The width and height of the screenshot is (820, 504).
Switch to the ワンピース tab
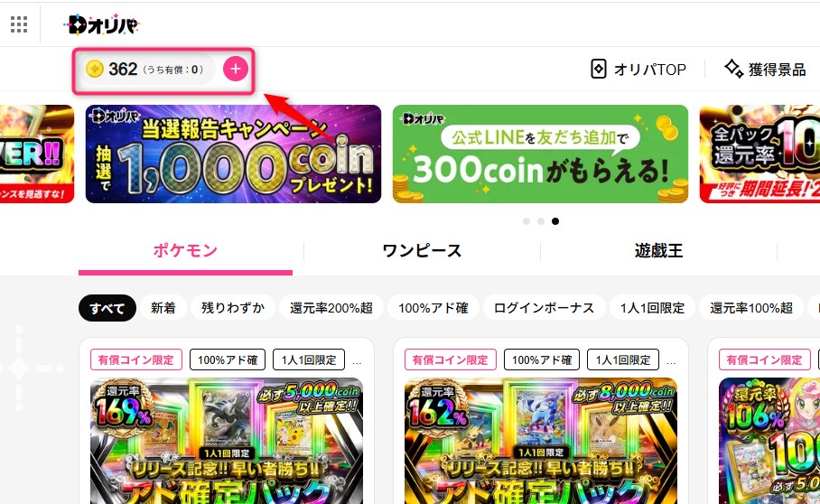tap(422, 251)
